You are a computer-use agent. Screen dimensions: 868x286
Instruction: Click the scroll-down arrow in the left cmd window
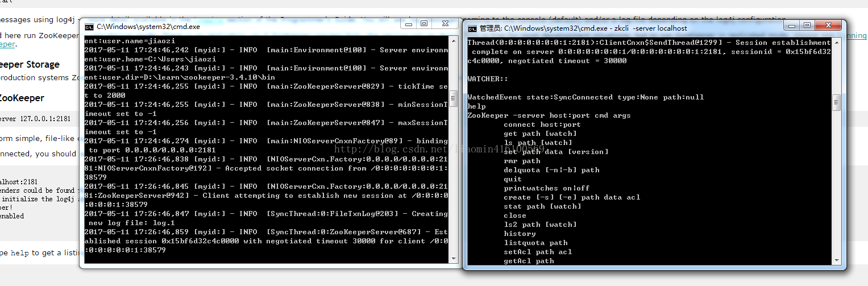454,258
